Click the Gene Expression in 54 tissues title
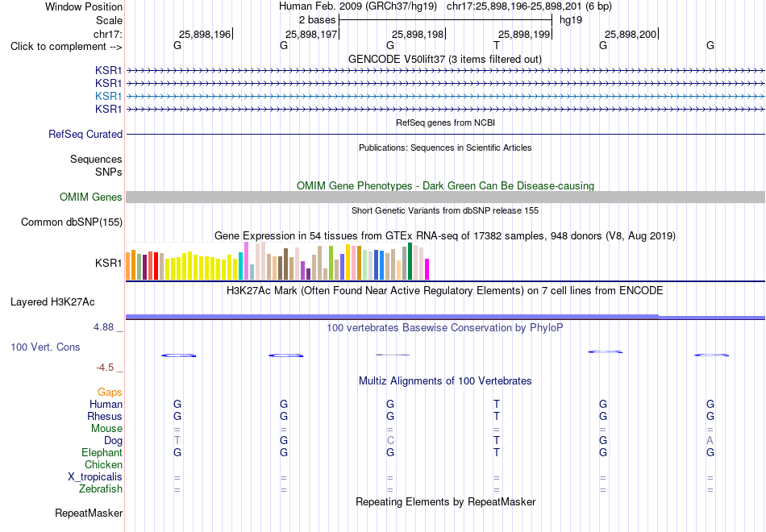766x532 pixels. click(445, 236)
